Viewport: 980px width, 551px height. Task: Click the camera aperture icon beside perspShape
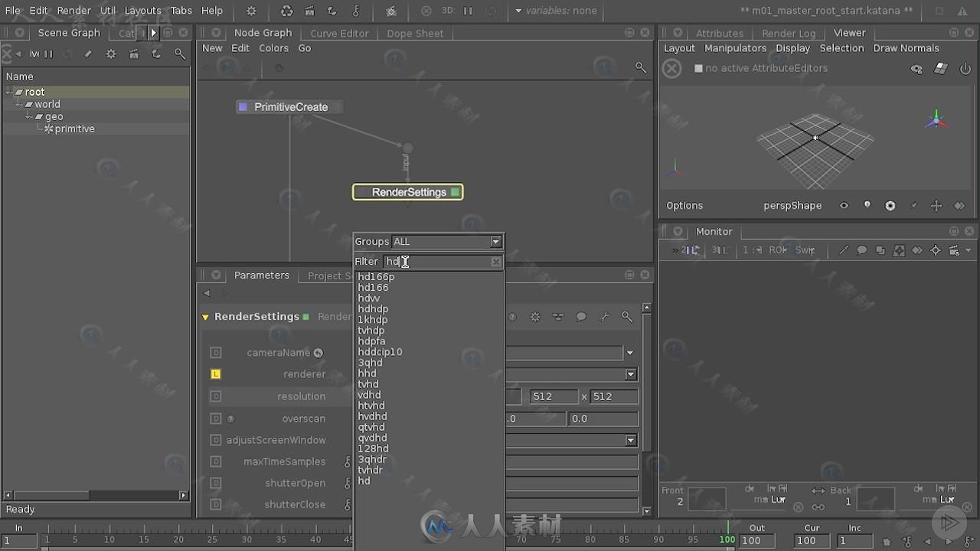(890, 205)
